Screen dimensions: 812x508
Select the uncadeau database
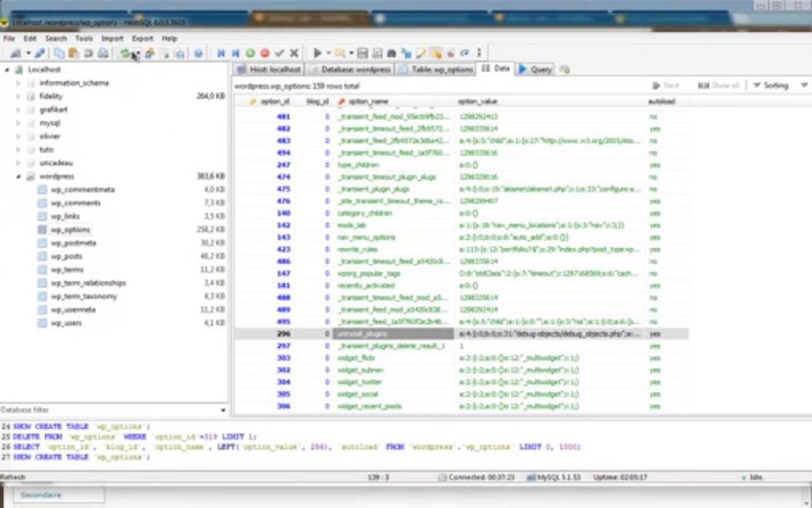[x=56, y=163]
